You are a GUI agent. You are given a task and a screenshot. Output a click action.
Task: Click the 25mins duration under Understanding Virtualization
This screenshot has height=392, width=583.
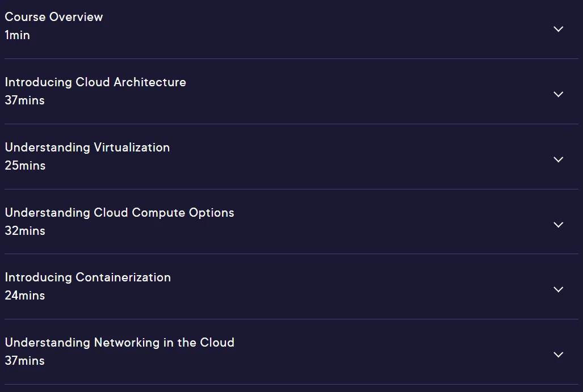(25, 165)
